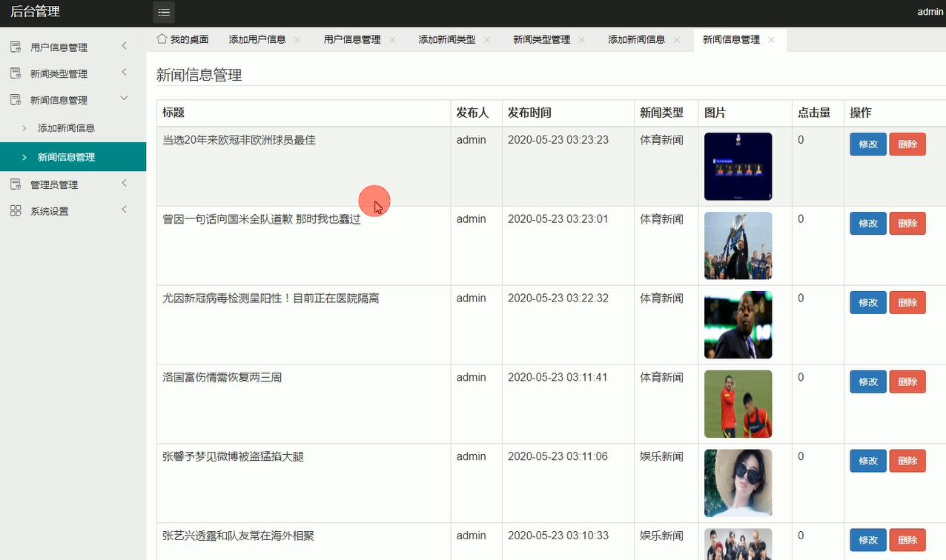Close the 新闻信息管理 tab
This screenshot has width=946, height=560.
772,40
